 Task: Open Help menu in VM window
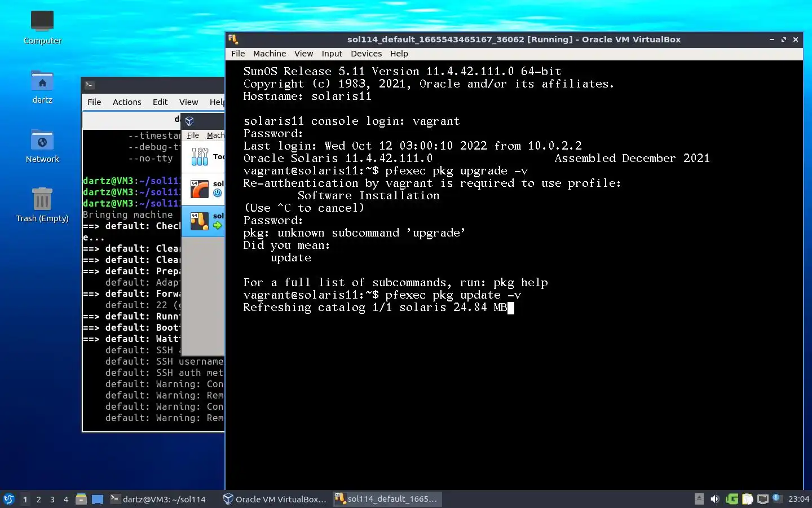coord(399,54)
